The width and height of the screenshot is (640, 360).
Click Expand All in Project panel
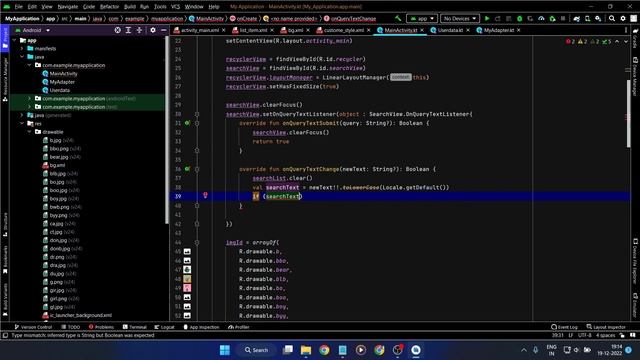pyautogui.click(x=128, y=30)
